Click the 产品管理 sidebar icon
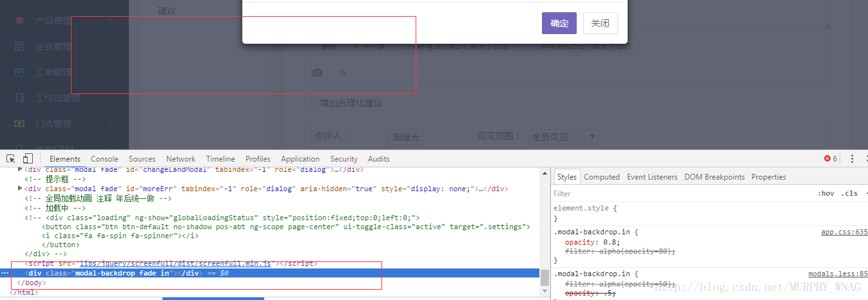 pyautogui.click(x=19, y=21)
